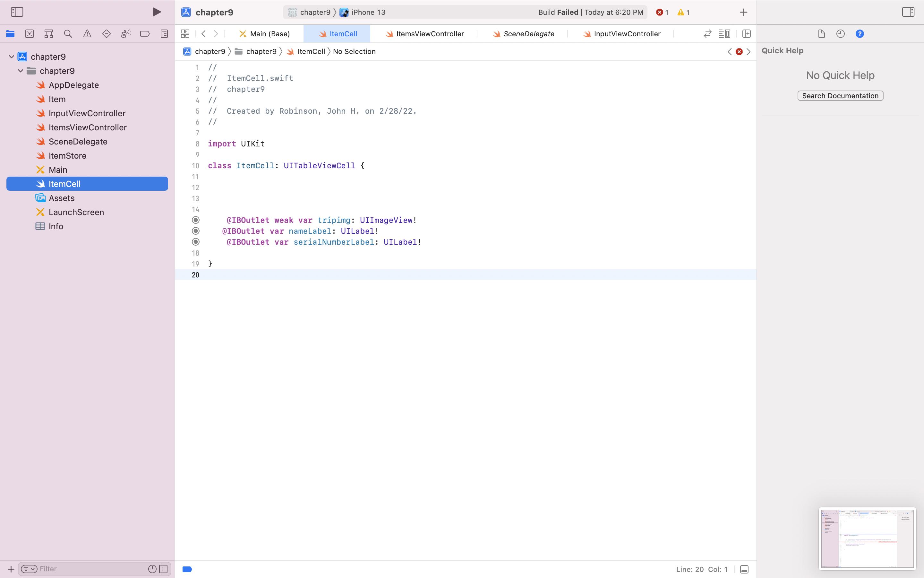Click chapter9 project in jump bar
This screenshot has height=578, width=924.
click(204, 52)
